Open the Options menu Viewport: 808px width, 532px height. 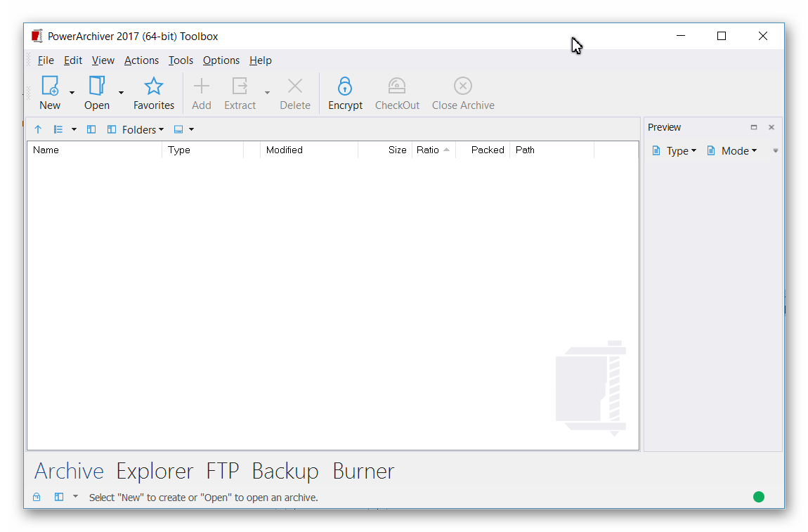coord(221,60)
